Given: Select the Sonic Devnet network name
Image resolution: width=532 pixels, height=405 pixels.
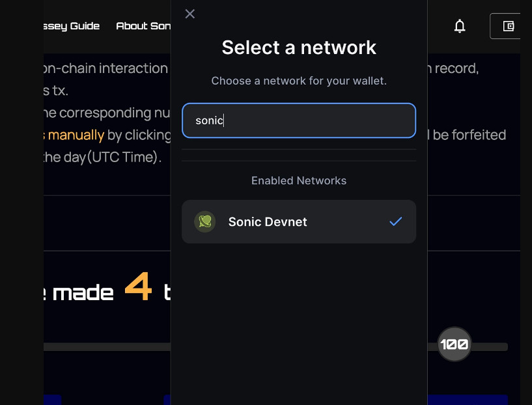Looking at the screenshot, I should coord(268,222).
